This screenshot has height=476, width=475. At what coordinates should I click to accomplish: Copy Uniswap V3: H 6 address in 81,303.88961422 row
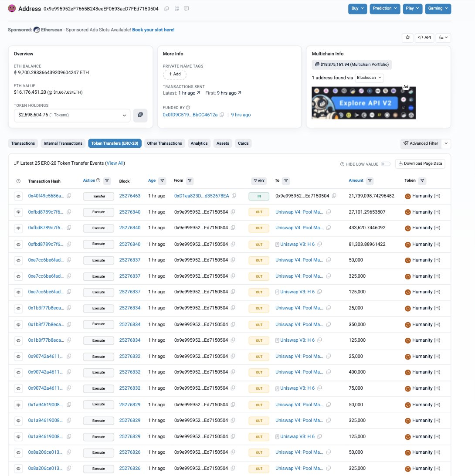click(x=319, y=244)
